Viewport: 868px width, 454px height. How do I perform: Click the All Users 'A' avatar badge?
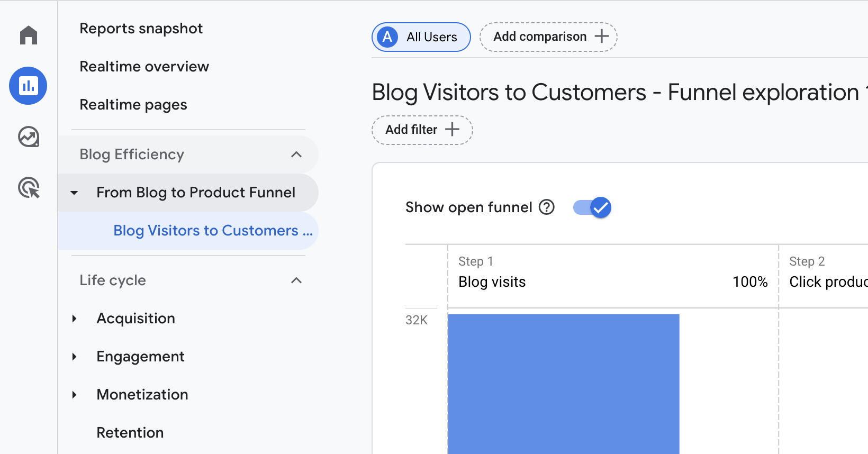(388, 37)
